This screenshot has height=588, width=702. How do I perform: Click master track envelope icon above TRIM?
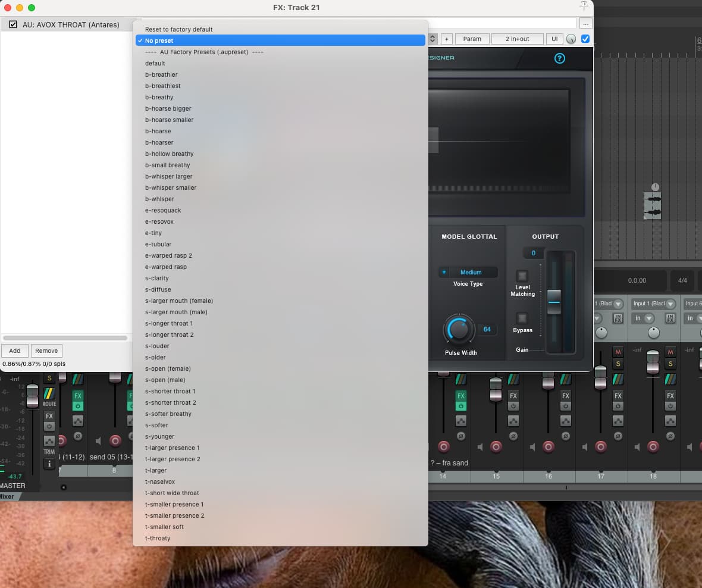(x=49, y=440)
